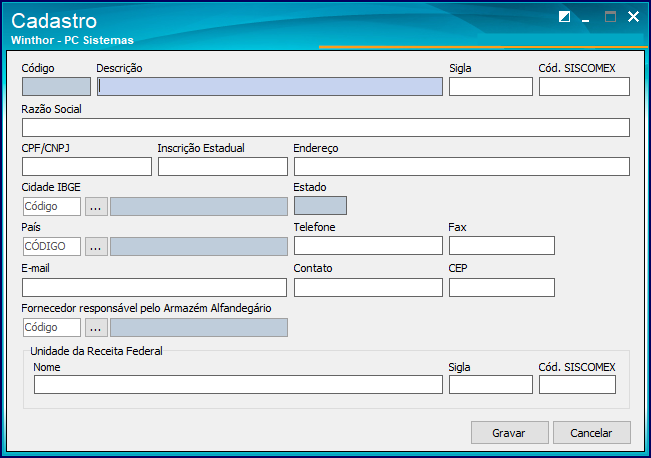
Task: Maximize the Cadastro window
Action: (x=610, y=17)
